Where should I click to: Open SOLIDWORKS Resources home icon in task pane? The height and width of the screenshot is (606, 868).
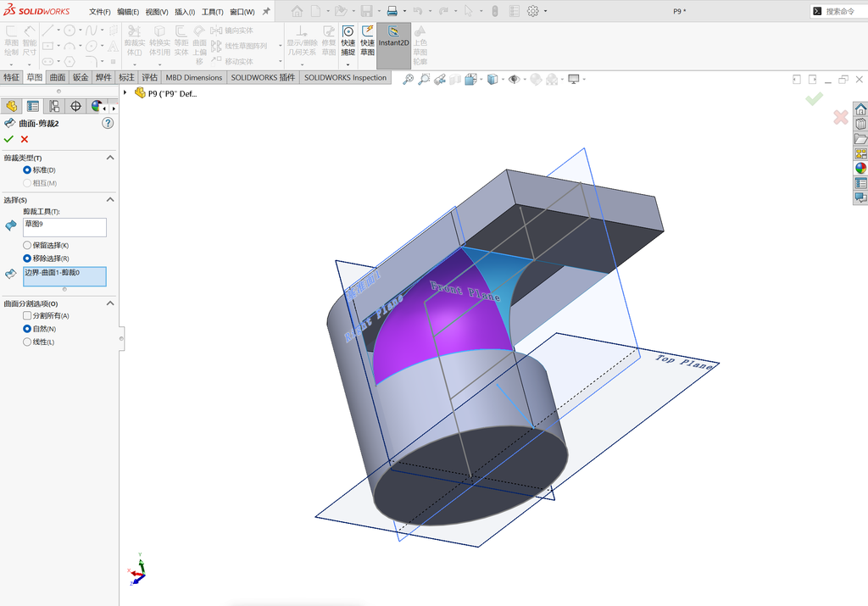coord(860,109)
